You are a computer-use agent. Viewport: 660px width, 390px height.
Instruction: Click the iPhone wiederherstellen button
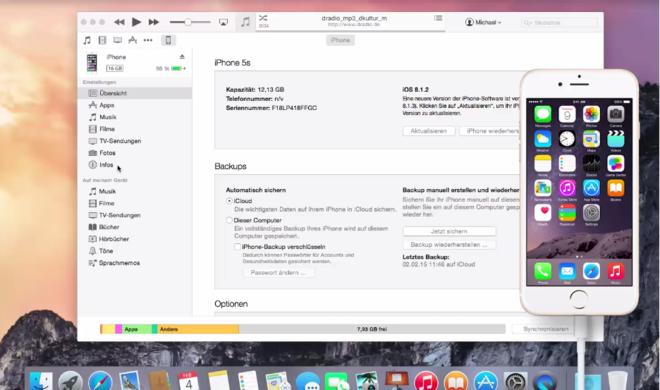point(490,131)
